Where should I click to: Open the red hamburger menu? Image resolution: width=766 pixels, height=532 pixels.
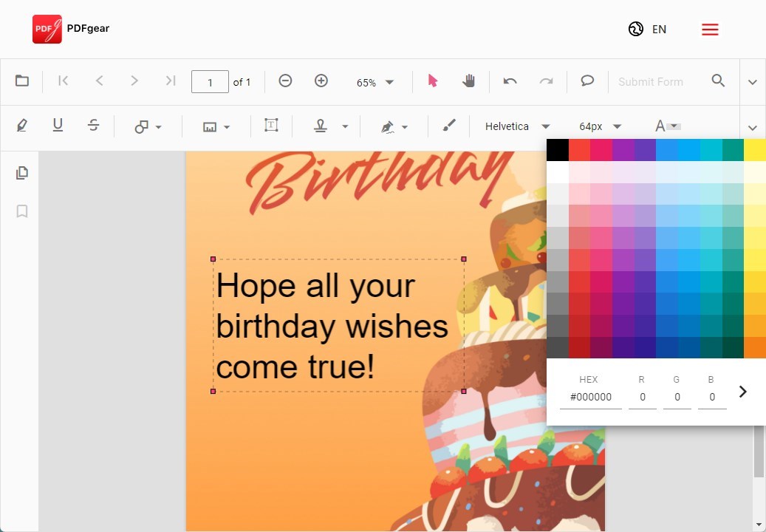[710, 30]
